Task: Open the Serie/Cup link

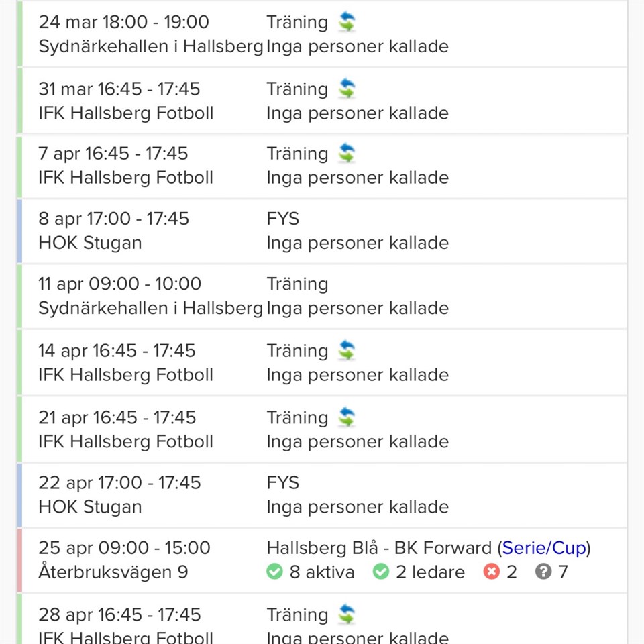Action: 544,548
